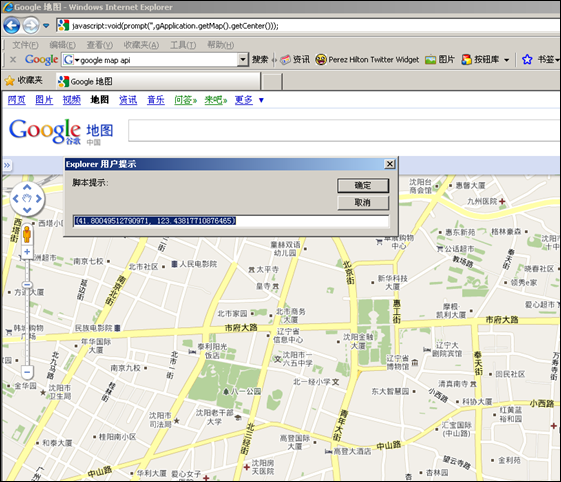Open the 工具(T) menu
Viewport: 561px width, 482px height.
coord(183,45)
